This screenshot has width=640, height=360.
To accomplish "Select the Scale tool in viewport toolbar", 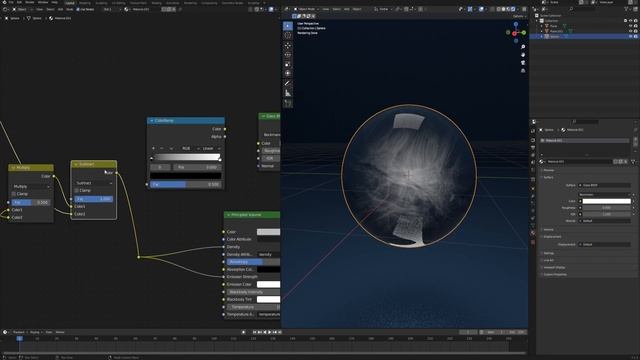I will tap(288, 64).
